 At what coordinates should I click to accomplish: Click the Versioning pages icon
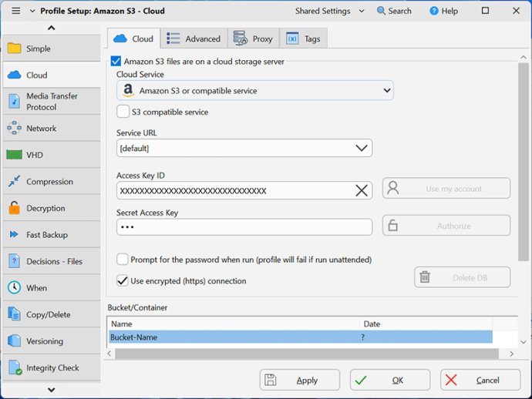pos(14,340)
